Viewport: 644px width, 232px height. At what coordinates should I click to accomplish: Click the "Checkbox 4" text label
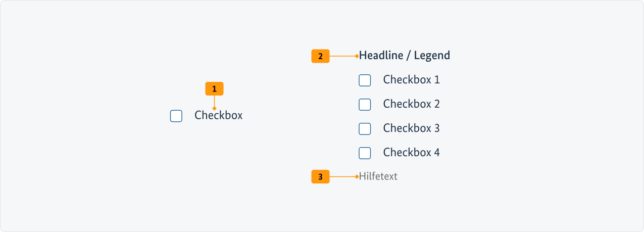(411, 153)
